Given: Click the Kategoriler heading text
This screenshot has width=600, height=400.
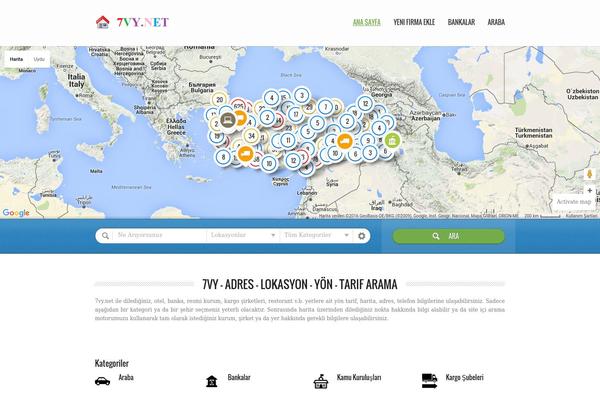Looking at the screenshot, I should (x=111, y=363).
